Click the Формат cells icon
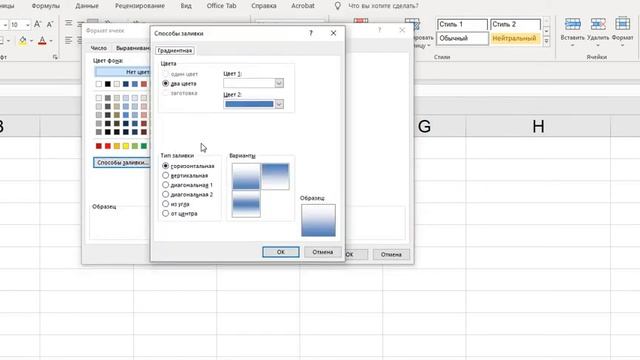The height and width of the screenshot is (360, 640). 622,24
